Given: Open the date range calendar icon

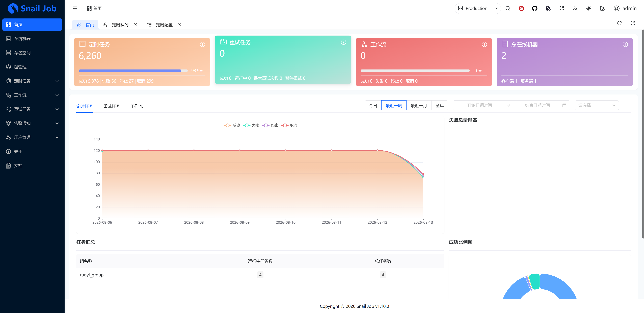Looking at the screenshot, I should tap(564, 105).
